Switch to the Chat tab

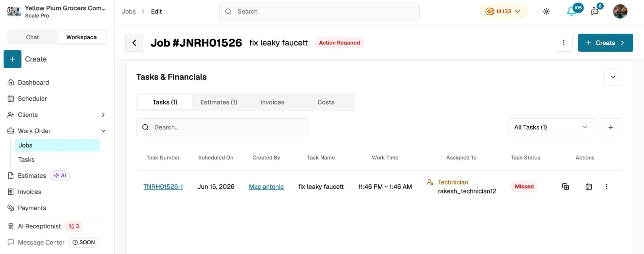pos(33,37)
